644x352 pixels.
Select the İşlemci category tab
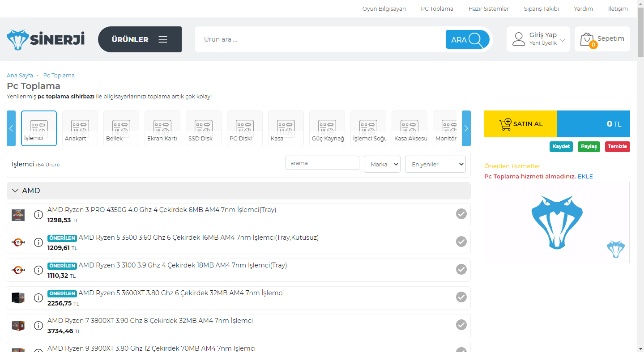click(x=39, y=128)
